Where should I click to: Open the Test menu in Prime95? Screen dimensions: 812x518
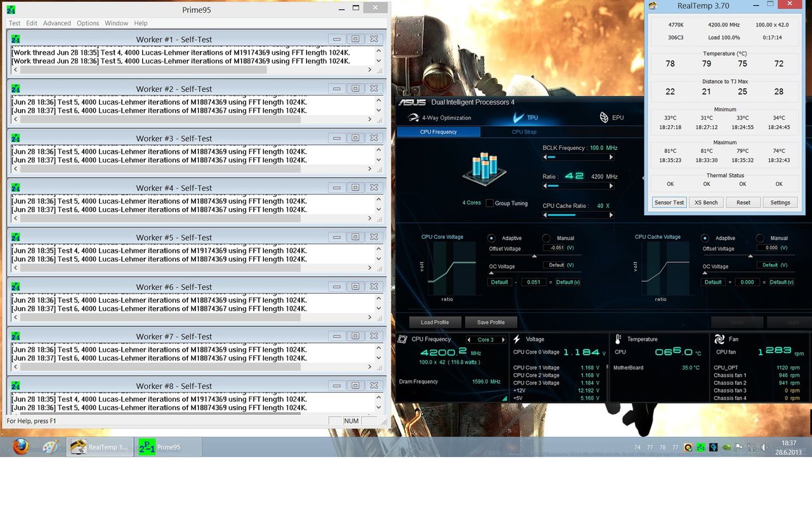point(15,23)
